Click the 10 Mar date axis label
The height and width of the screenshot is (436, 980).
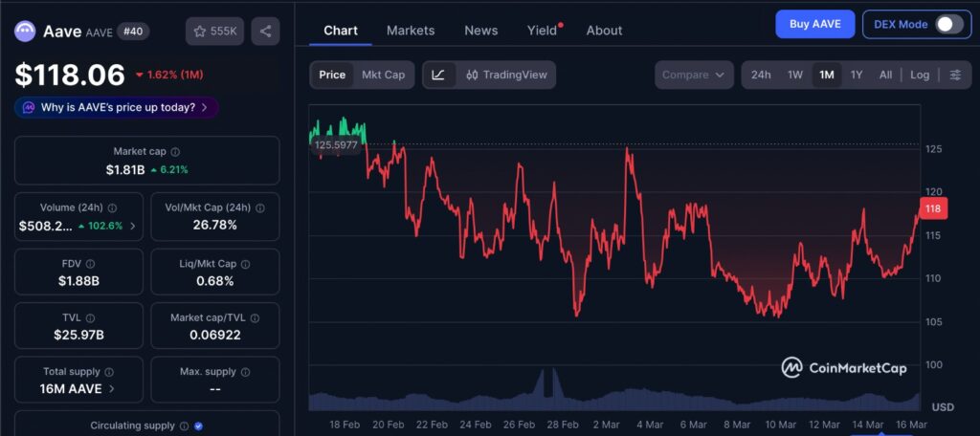tap(781, 425)
